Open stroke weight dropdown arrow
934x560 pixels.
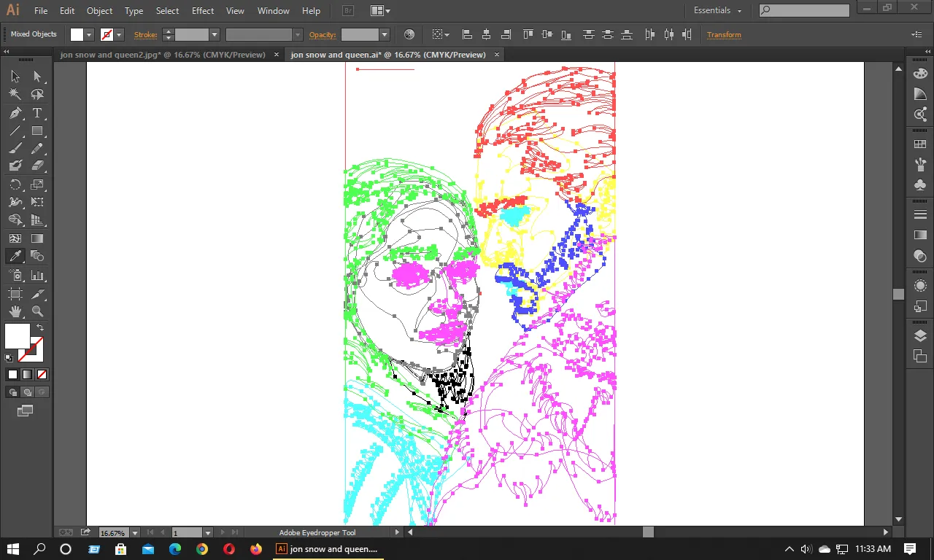point(215,34)
